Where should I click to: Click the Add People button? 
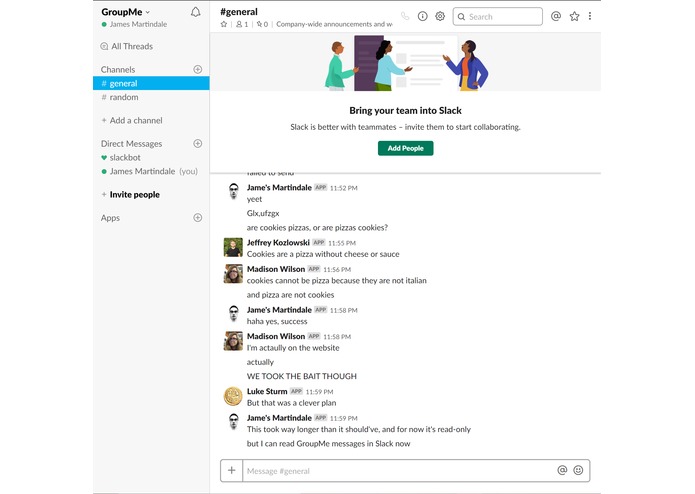click(406, 148)
